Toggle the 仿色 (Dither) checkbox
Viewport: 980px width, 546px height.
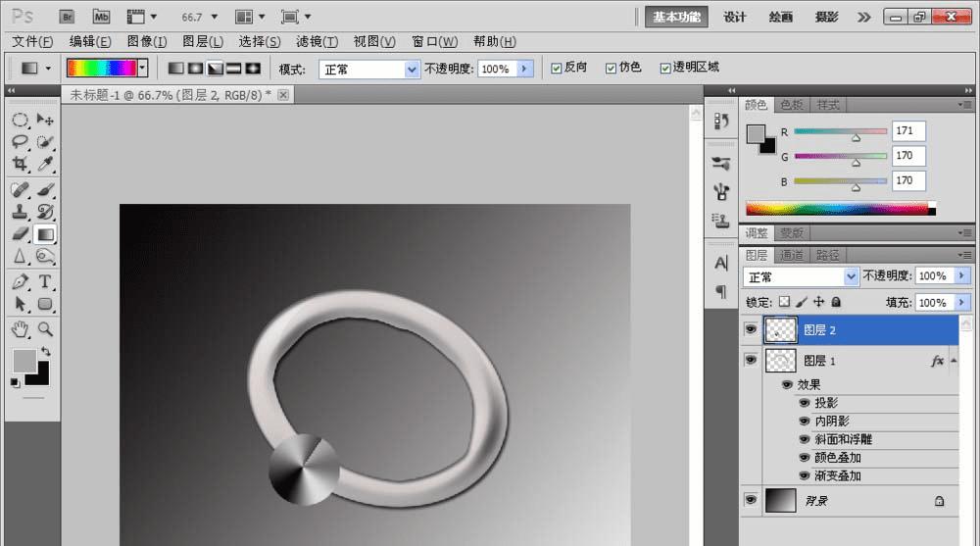[611, 68]
